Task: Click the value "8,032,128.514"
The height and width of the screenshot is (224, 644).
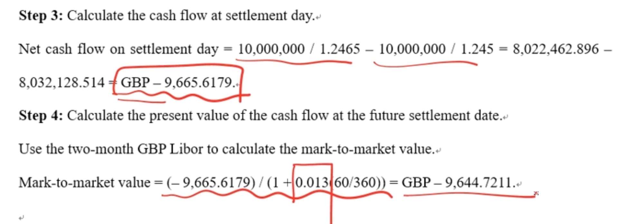Action: [62, 83]
